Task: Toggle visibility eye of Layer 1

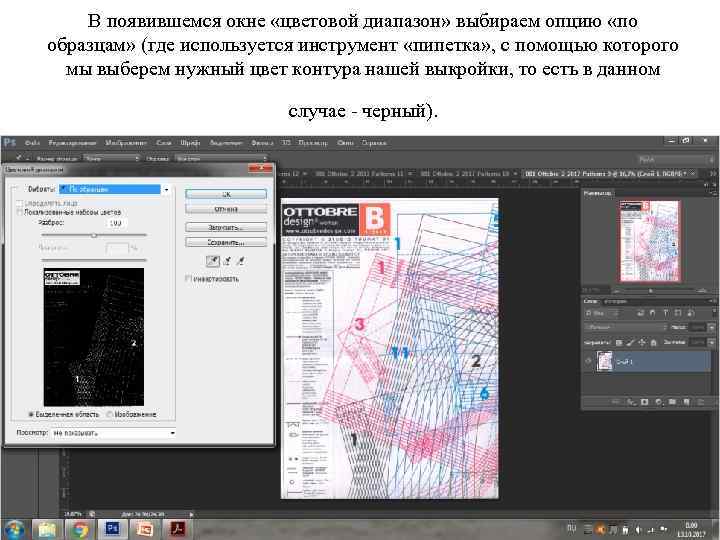Action: (588, 361)
